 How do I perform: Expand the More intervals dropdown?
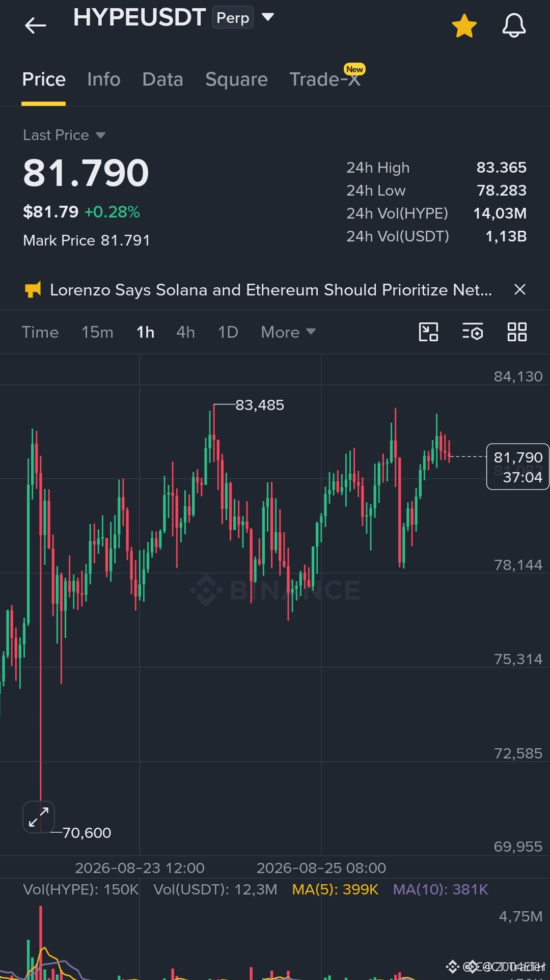pos(288,332)
